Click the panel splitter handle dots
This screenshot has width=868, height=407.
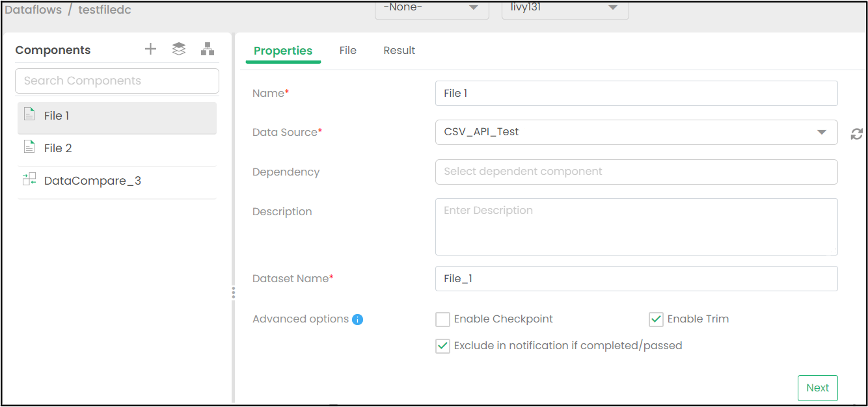(233, 293)
